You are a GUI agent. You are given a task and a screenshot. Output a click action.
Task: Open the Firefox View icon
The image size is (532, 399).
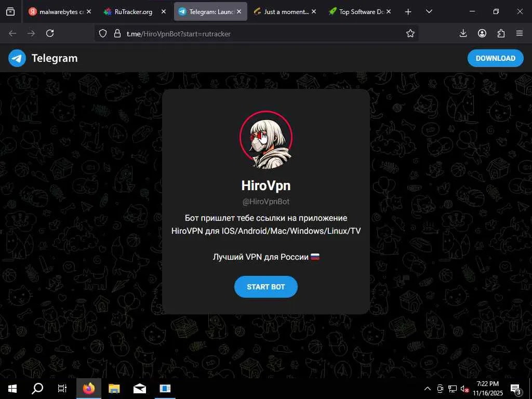10,11
